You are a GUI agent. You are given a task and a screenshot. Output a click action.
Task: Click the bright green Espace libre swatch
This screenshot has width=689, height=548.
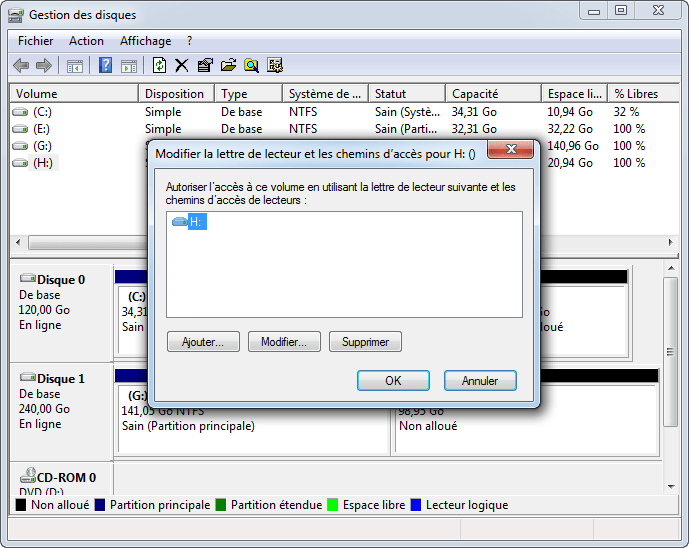click(333, 505)
